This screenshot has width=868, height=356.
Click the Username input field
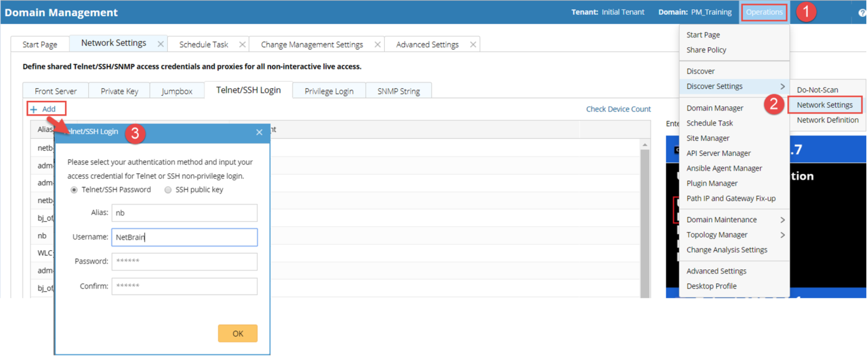185,237
